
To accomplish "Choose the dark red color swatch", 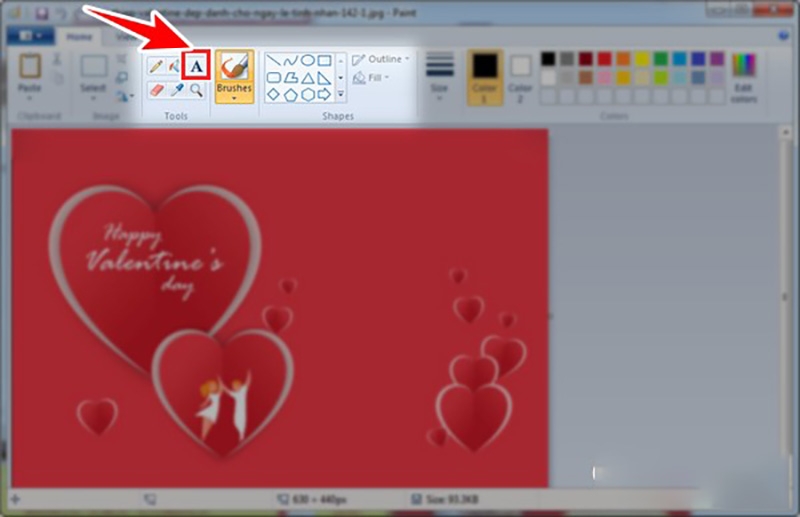I will click(586, 59).
